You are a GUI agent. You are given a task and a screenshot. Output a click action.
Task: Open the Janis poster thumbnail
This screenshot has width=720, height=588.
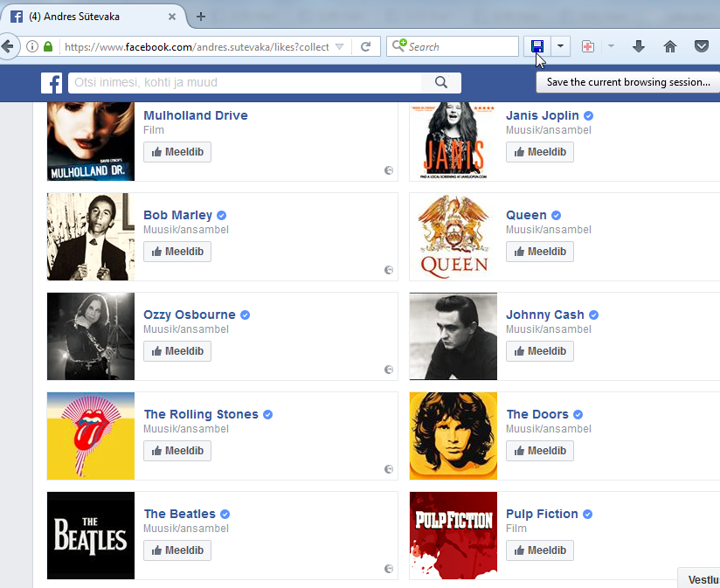[453, 142]
